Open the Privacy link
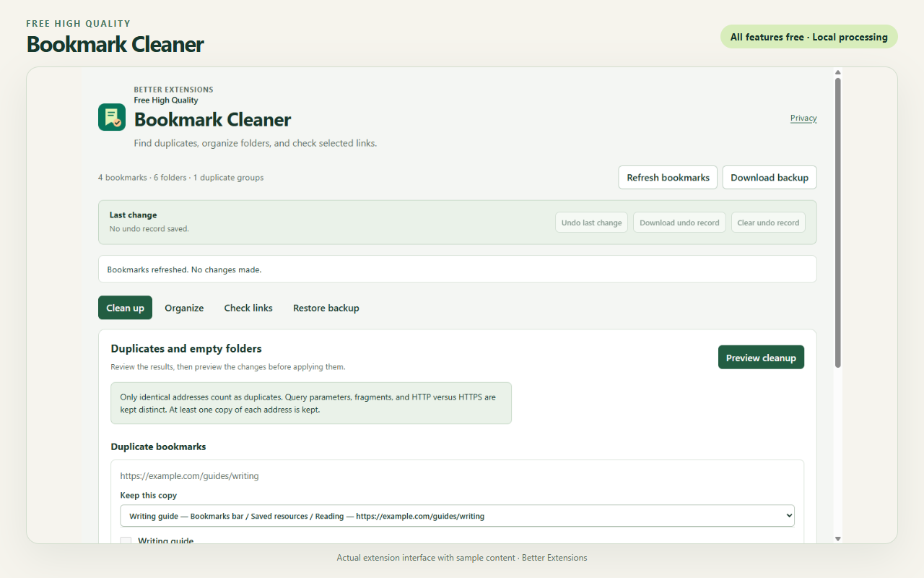This screenshot has height=578, width=924. (x=803, y=118)
